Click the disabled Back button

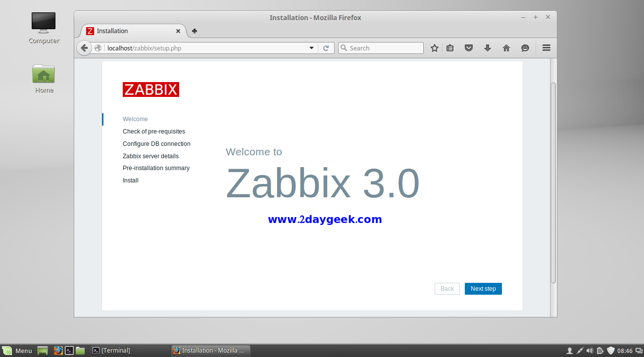click(x=447, y=289)
